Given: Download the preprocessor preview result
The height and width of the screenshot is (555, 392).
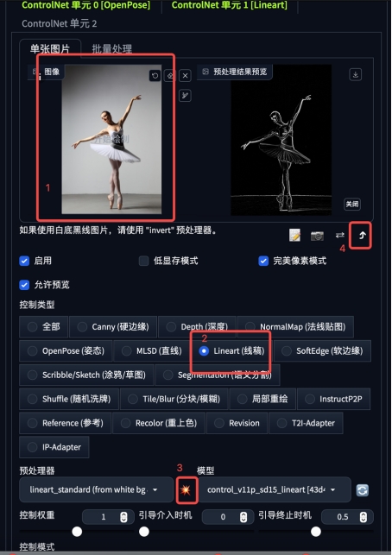Looking at the screenshot, I should point(355,75).
